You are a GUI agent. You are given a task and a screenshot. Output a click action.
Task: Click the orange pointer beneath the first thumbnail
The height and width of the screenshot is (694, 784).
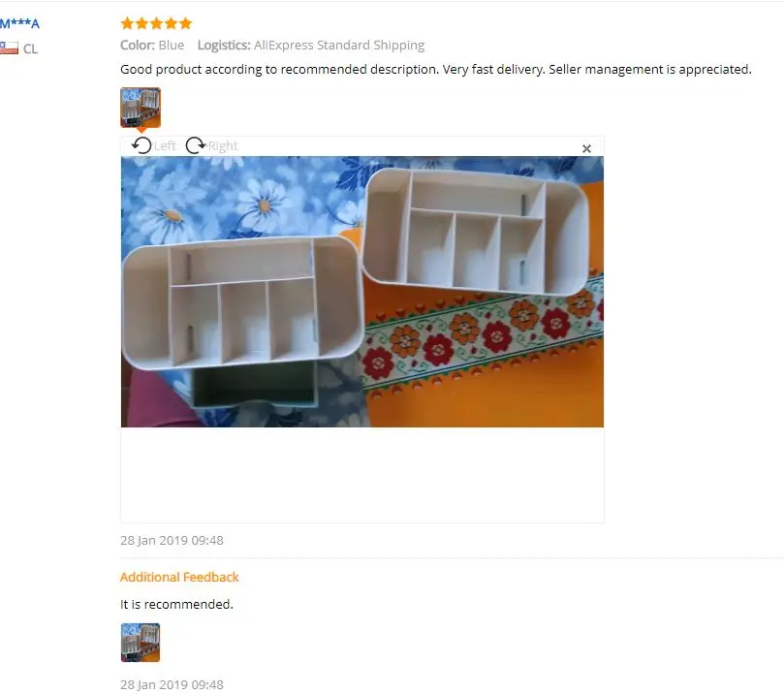[141, 130]
